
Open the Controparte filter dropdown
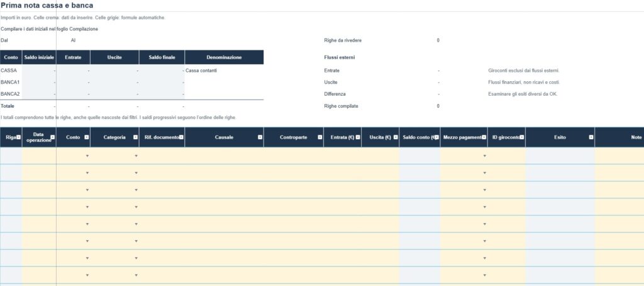click(x=320, y=137)
